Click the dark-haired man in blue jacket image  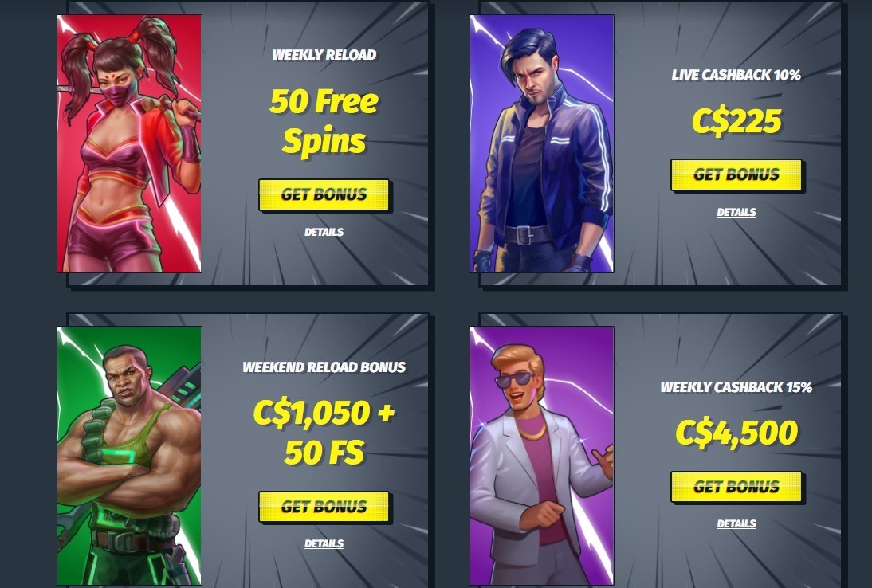pyautogui.click(x=542, y=144)
